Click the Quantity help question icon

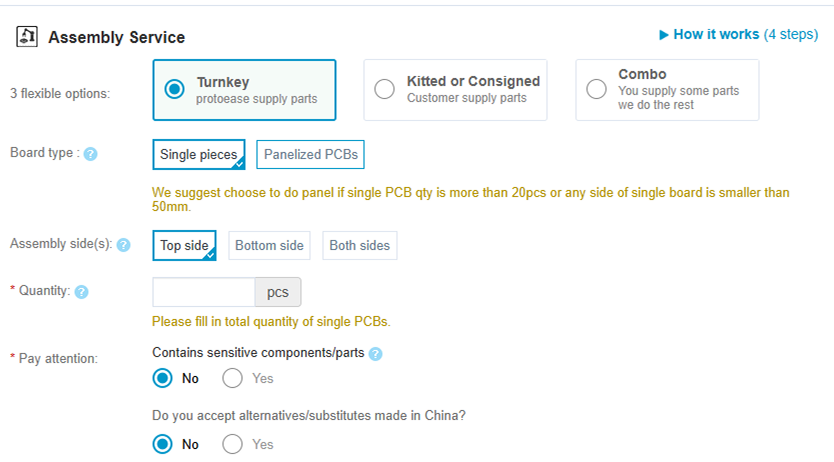point(82,292)
